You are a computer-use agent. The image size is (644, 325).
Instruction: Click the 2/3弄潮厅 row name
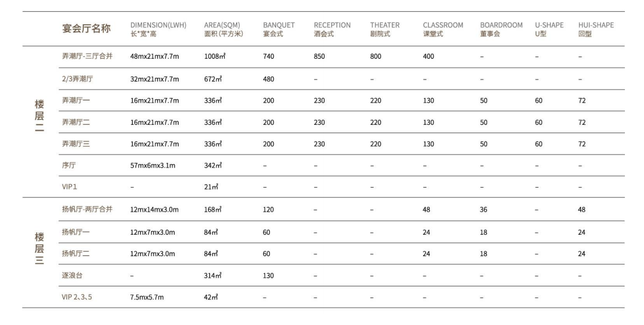coord(77,78)
